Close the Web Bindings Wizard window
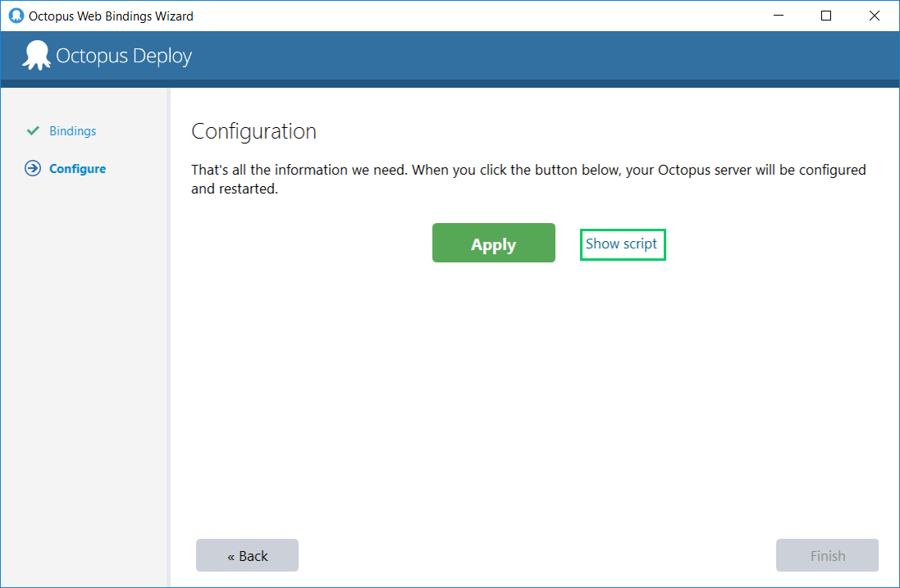The image size is (900, 588). (875, 16)
